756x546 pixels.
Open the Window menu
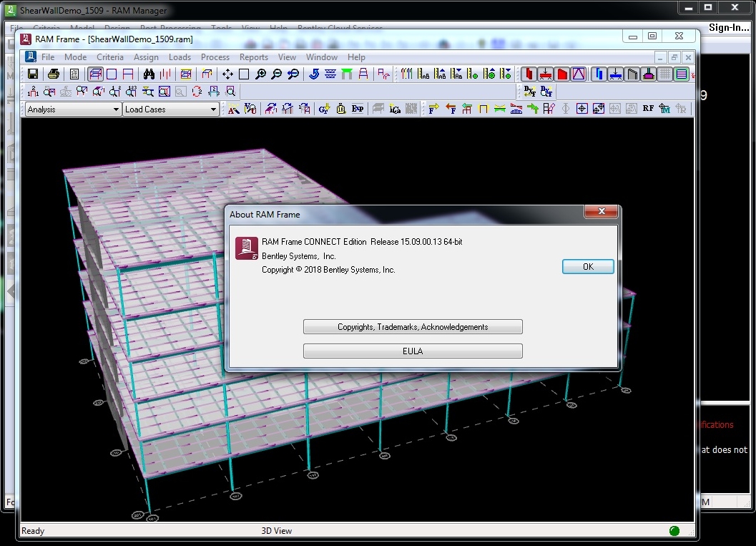click(x=322, y=57)
